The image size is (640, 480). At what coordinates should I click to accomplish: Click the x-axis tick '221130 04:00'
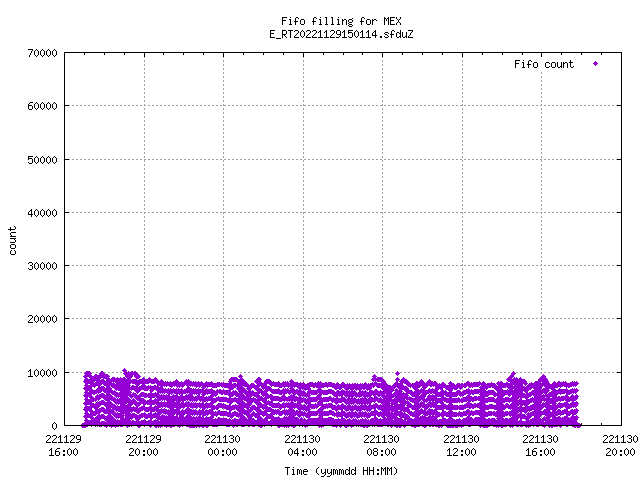click(x=302, y=446)
